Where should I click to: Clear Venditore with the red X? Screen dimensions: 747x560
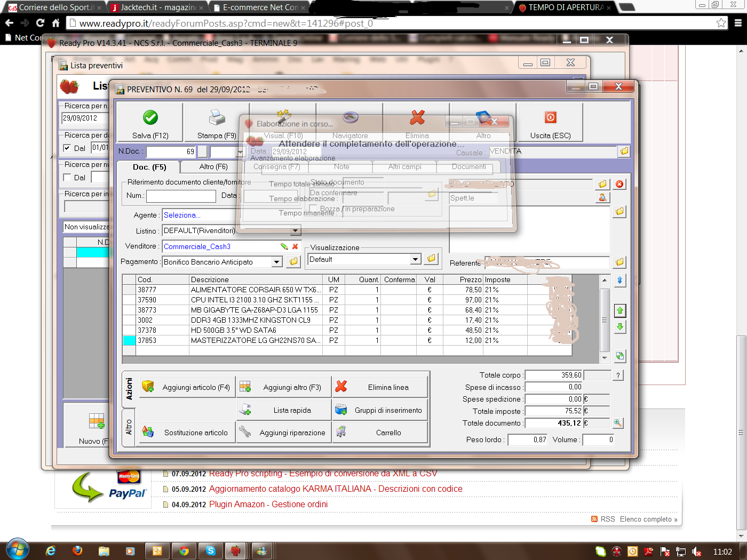295,246
